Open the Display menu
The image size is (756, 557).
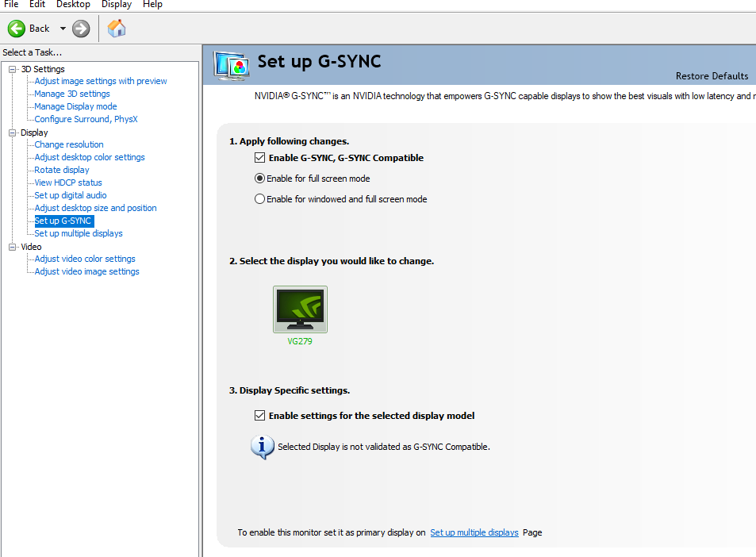click(117, 4)
